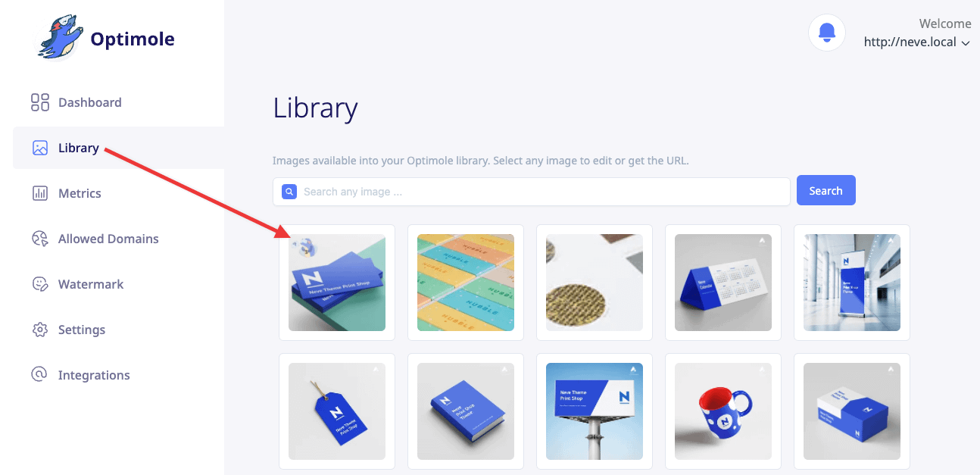Click the magnifier icon in search box
Image resolution: width=980 pixels, height=475 pixels.
tap(289, 192)
